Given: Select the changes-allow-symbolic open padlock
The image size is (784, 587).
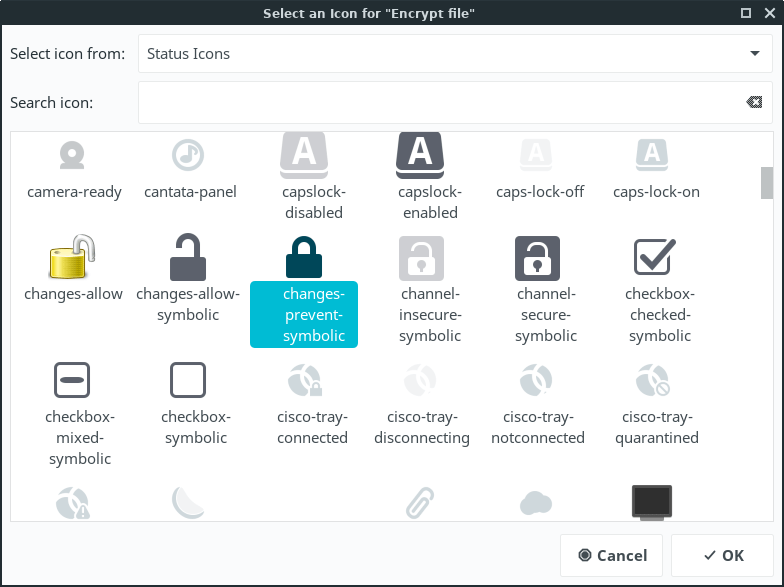Looking at the screenshot, I should click(x=189, y=258).
